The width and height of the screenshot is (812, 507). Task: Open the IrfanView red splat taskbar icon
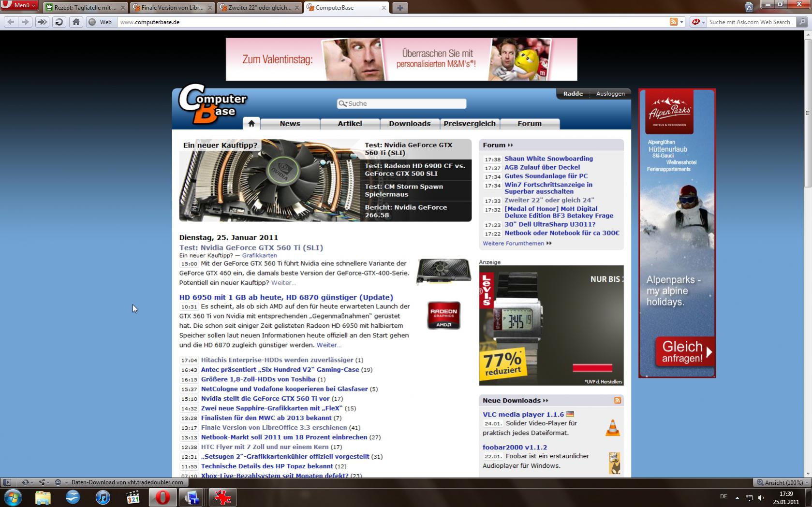222,497
